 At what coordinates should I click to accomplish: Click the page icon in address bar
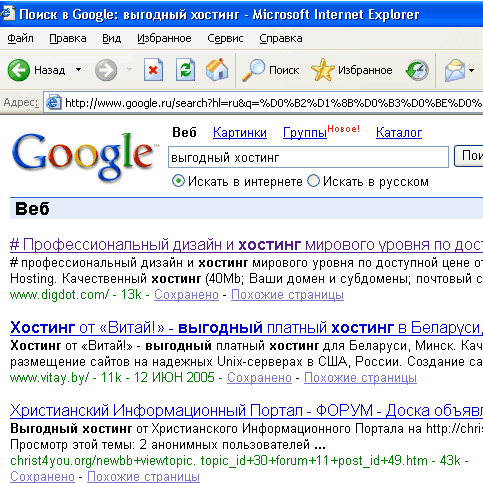point(53,102)
